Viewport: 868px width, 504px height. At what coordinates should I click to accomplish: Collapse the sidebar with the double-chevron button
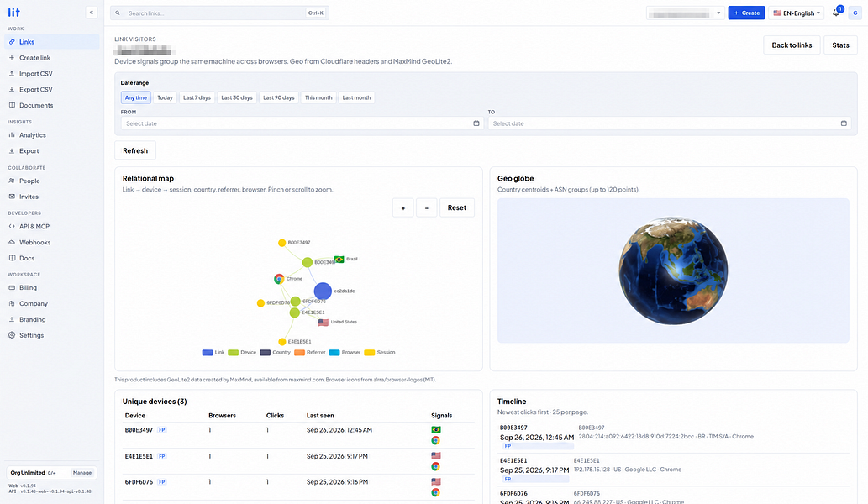pyautogui.click(x=92, y=12)
